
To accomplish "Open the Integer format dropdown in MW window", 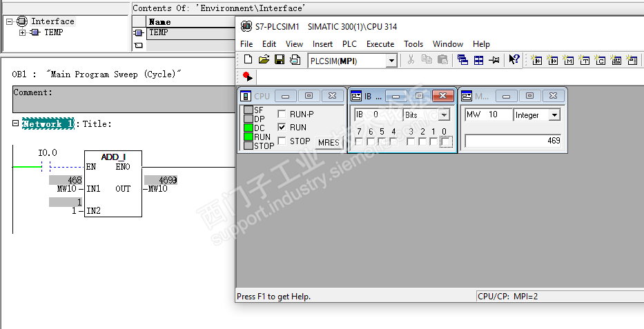I will pyautogui.click(x=555, y=115).
